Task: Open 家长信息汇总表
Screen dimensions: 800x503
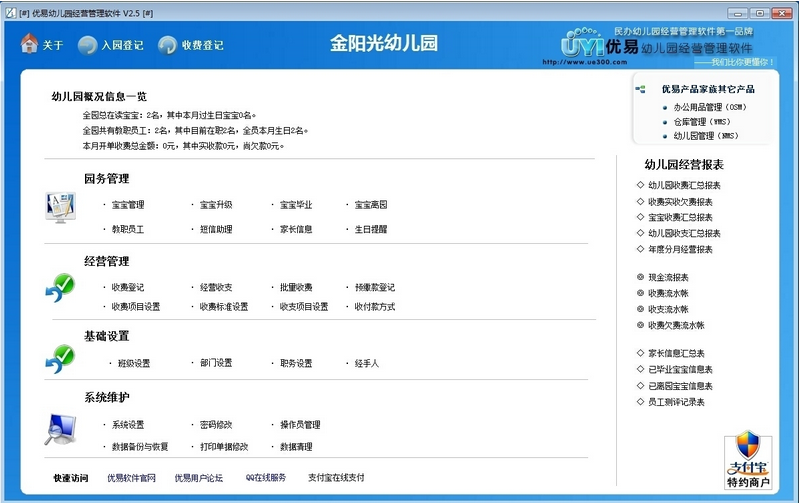Action: pyautogui.click(x=676, y=354)
